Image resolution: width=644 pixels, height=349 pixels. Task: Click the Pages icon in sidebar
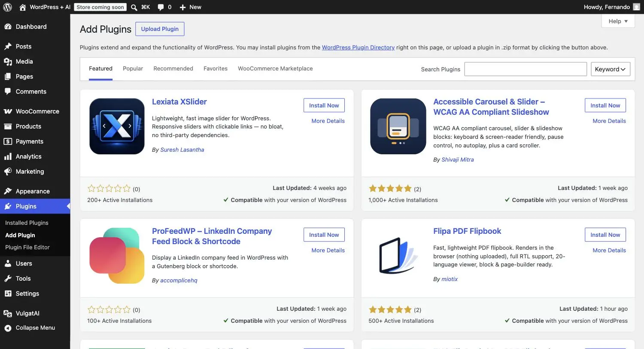click(8, 77)
